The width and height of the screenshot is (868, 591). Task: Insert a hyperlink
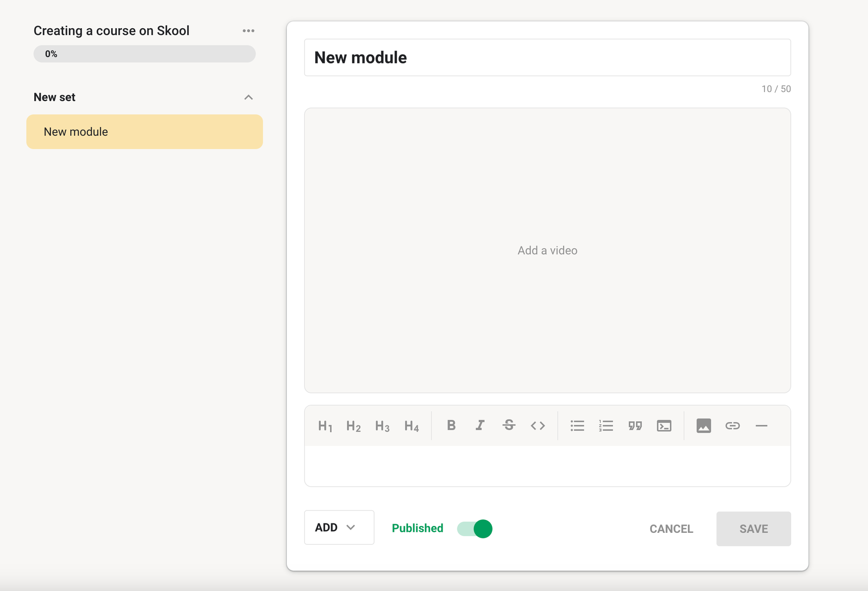pyautogui.click(x=733, y=426)
